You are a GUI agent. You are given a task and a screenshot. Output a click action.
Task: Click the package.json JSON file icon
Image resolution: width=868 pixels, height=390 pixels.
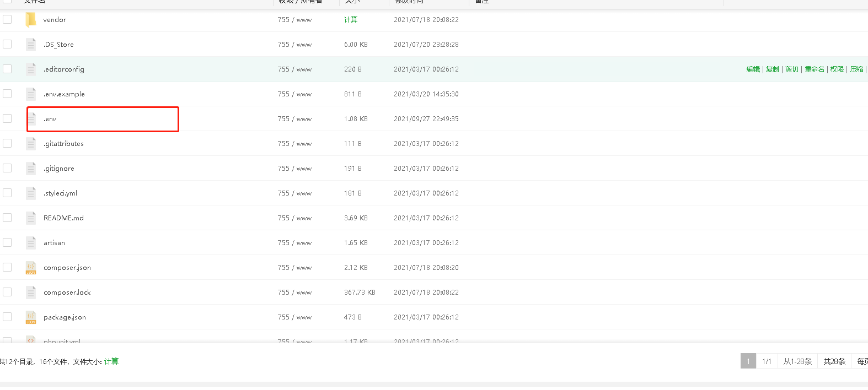coord(31,317)
